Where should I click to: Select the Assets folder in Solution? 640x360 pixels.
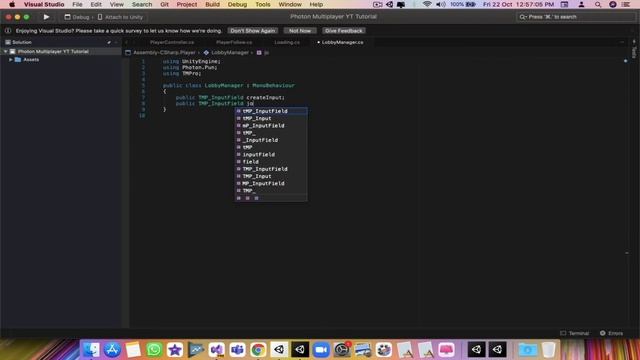[x=31, y=60]
